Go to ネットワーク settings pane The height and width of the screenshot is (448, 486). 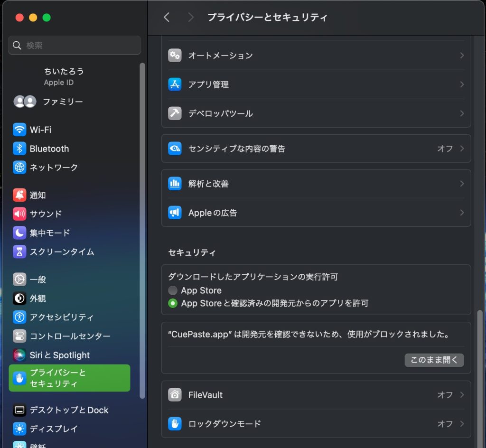point(69,168)
